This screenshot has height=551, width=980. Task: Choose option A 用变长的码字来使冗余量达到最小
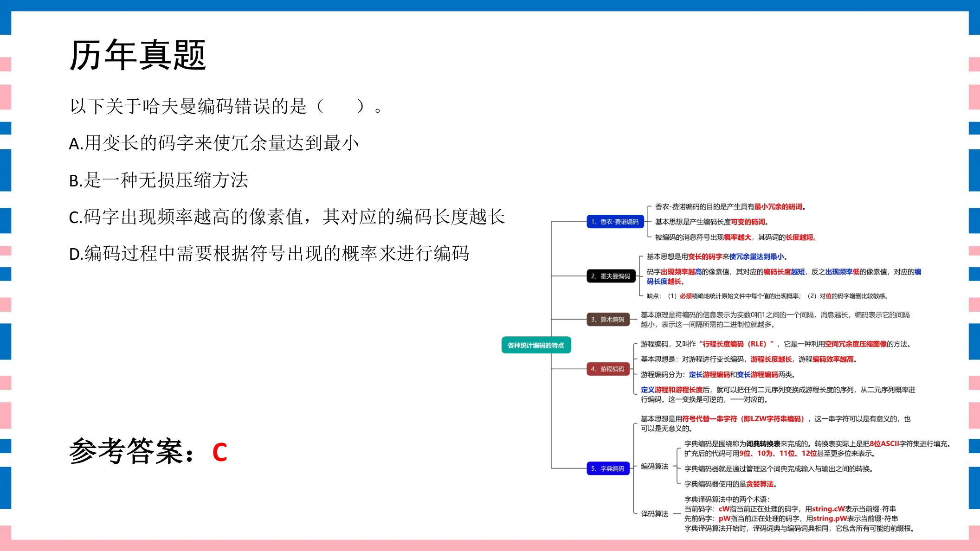[214, 143]
